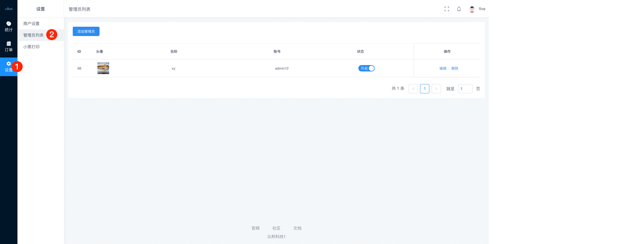
Task: Go to next page arrow in pagination
Action: click(436, 89)
